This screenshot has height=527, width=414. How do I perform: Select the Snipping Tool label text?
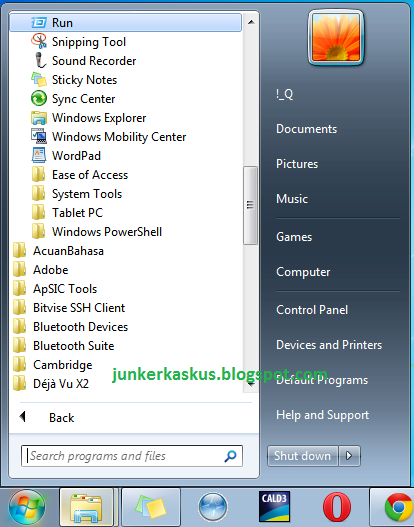coord(89,42)
